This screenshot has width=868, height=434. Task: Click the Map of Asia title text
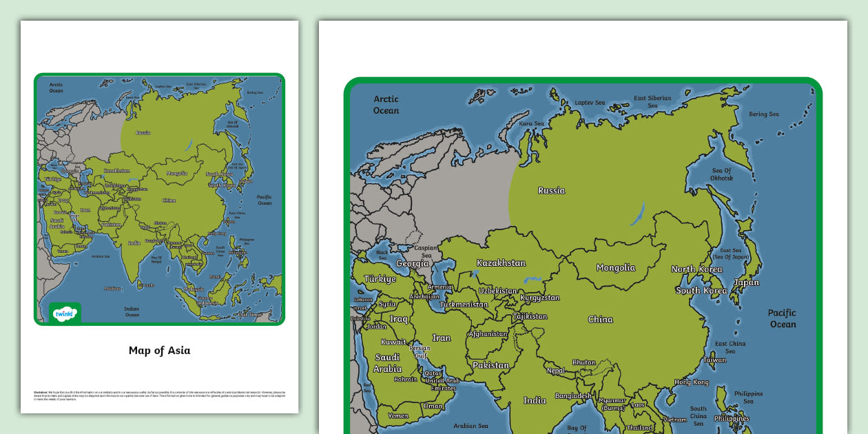point(158,350)
